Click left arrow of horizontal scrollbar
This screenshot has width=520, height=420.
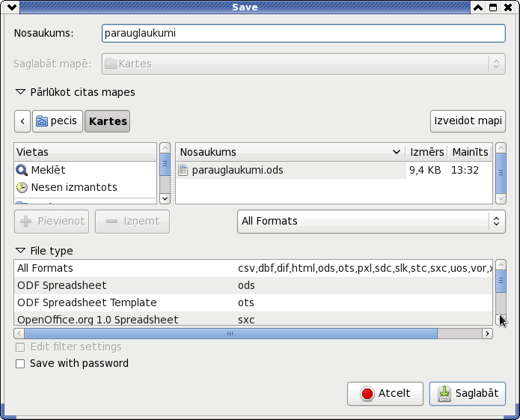click(19, 333)
